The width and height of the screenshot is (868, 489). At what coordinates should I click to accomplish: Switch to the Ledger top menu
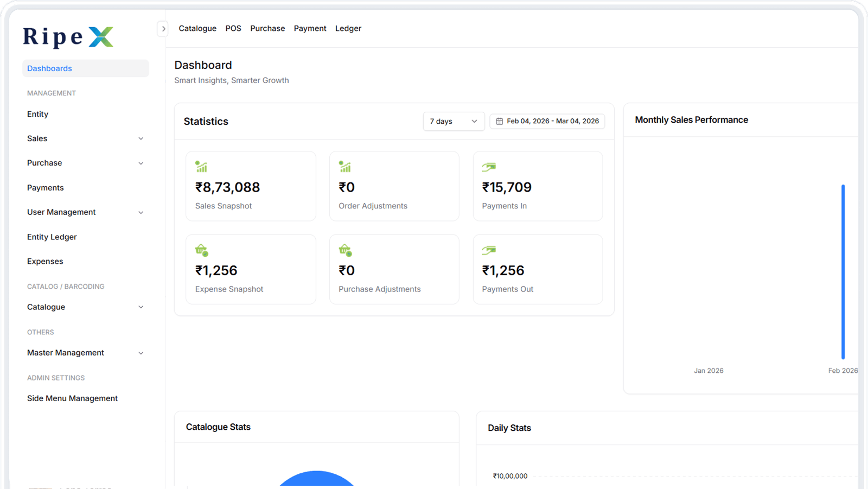(348, 28)
